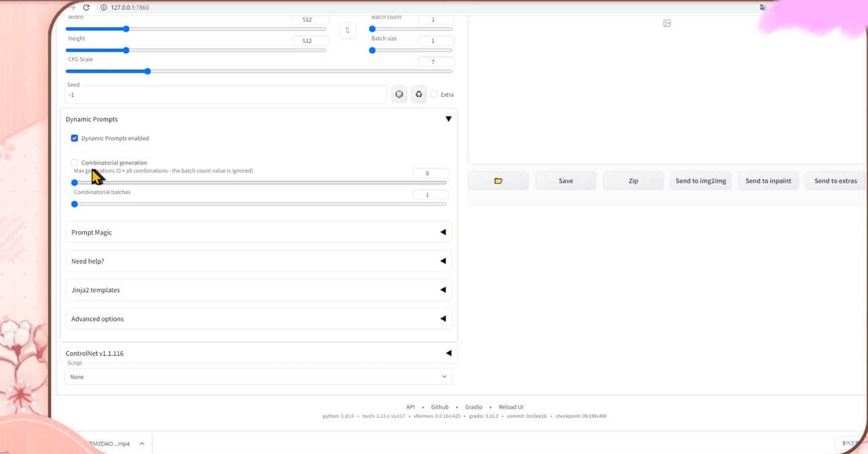Uncheck Dynamic Prompts enabled
Screen dimensions: 868x454
(x=75, y=138)
